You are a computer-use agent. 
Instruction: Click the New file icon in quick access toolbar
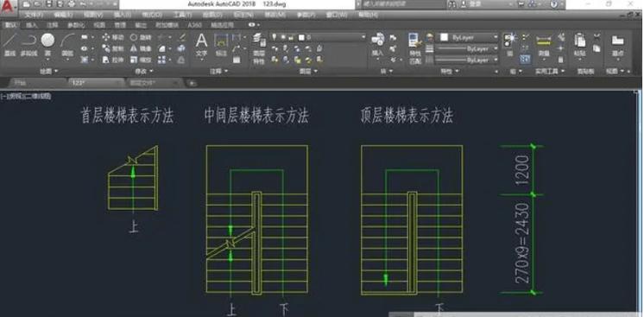pyautogui.click(x=27, y=4)
